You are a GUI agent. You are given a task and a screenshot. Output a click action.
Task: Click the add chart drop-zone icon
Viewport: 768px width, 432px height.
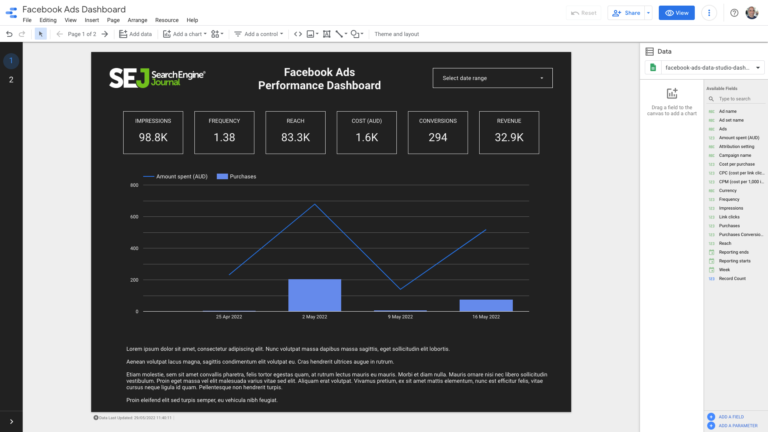point(672,93)
